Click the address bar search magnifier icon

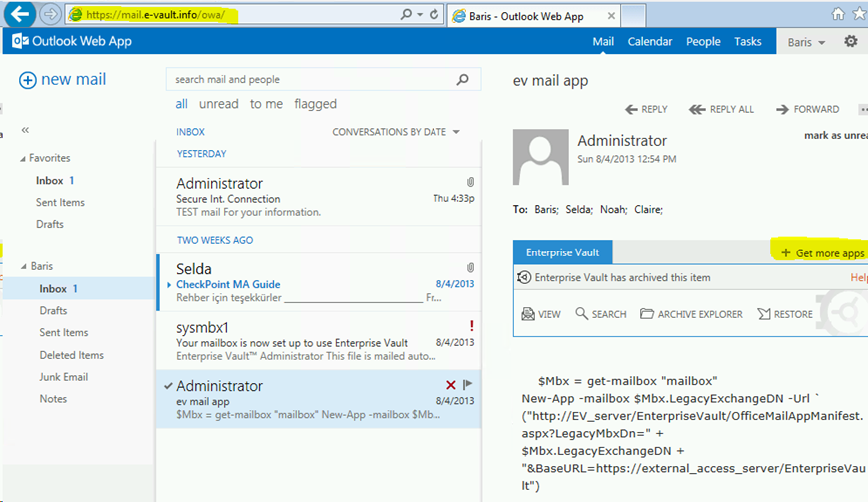pos(406,14)
